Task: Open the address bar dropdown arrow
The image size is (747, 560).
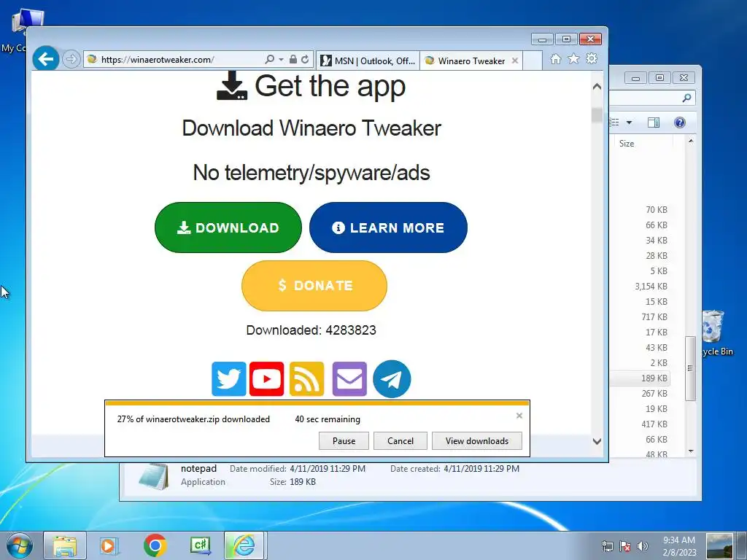Action: point(281,60)
